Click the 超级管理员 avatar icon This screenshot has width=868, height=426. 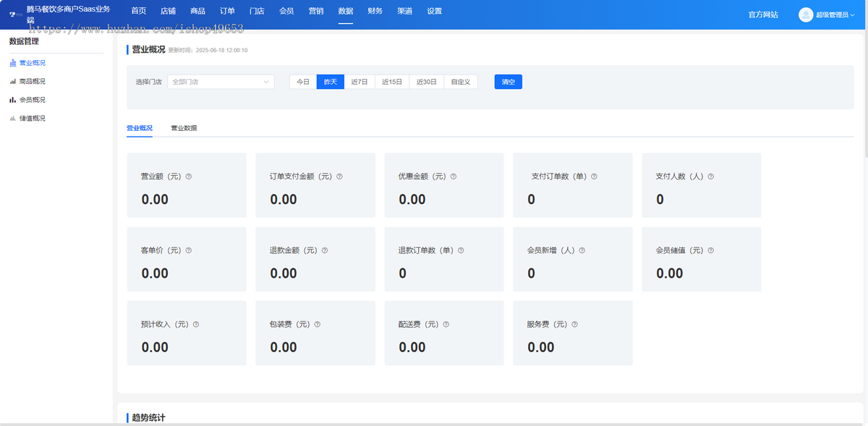[x=805, y=14]
